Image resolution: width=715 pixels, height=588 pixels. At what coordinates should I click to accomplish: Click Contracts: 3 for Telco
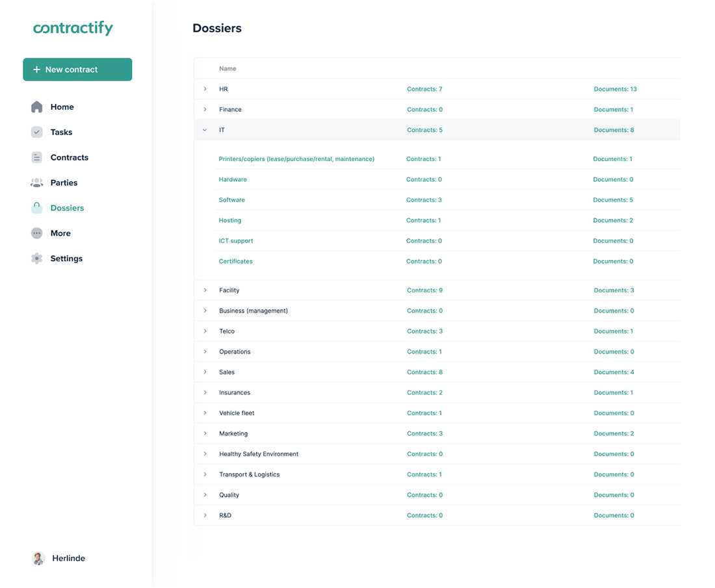point(424,331)
